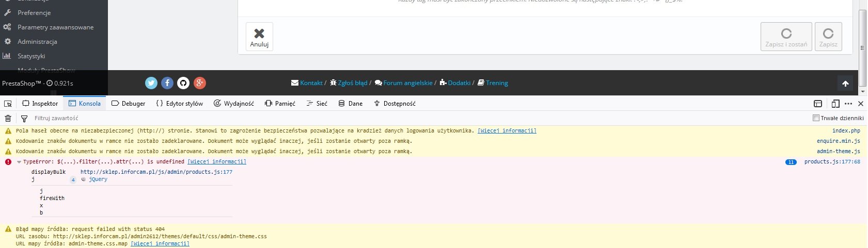The width and height of the screenshot is (868, 248).
Task: Click the page vertical scrollbar thumb
Action: [x=862, y=47]
